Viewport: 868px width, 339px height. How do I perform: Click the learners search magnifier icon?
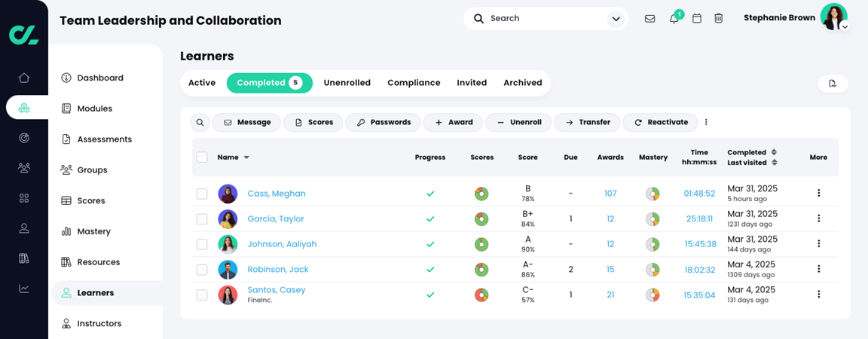coord(200,122)
